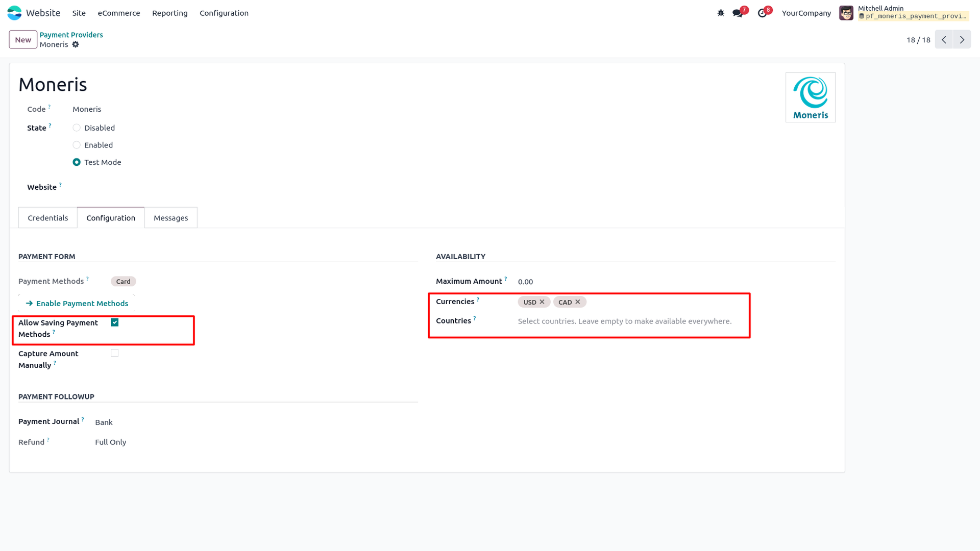Remove the USD currency tag

coord(542,302)
